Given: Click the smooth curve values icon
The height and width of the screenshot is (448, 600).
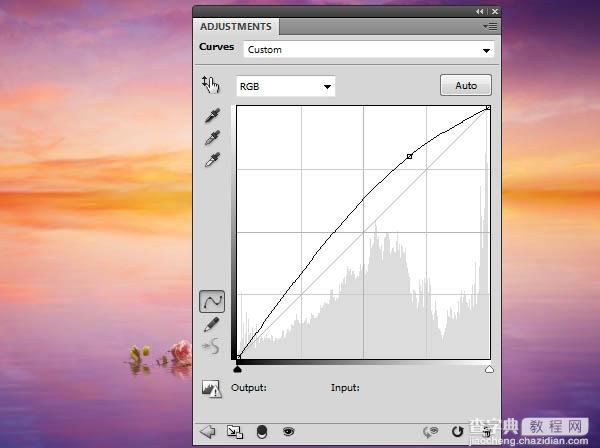Looking at the screenshot, I should (211, 346).
